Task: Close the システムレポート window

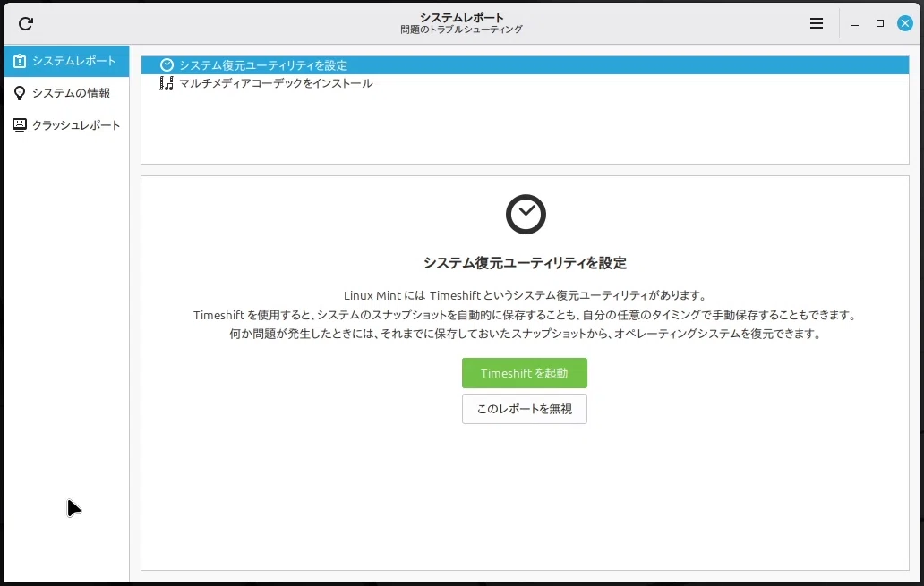Action: [905, 23]
